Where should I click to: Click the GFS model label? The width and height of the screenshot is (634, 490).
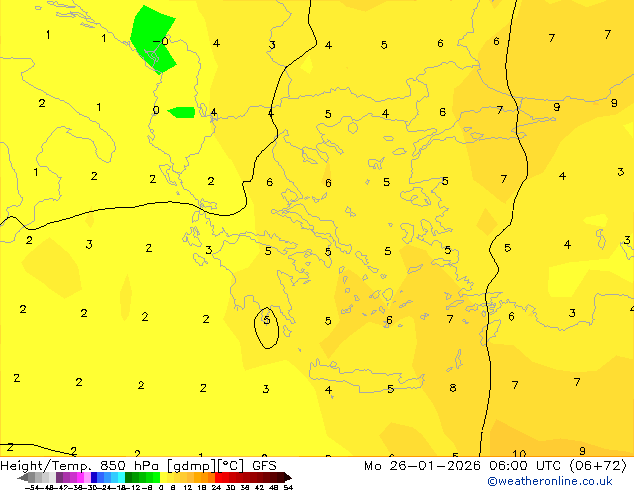click(264, 465)
